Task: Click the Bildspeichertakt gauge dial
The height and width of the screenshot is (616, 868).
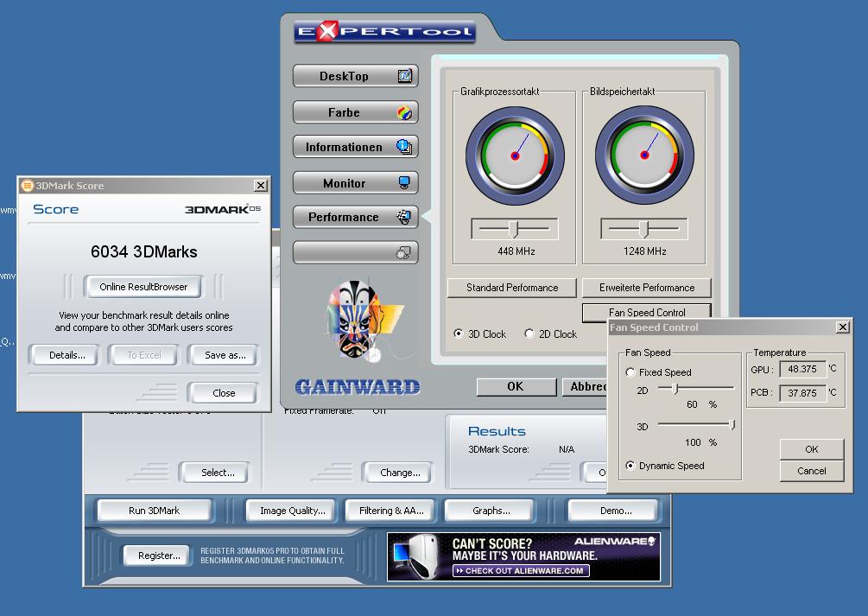Action: point(644,156)
